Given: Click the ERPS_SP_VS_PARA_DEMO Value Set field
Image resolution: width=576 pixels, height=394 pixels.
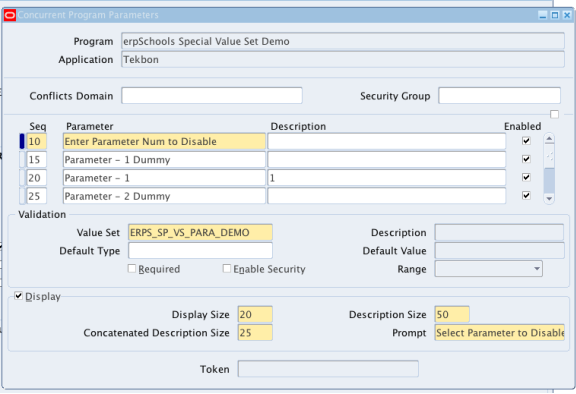Looking at the screenshot, I should pyautogui.click(x=200, y=232).
